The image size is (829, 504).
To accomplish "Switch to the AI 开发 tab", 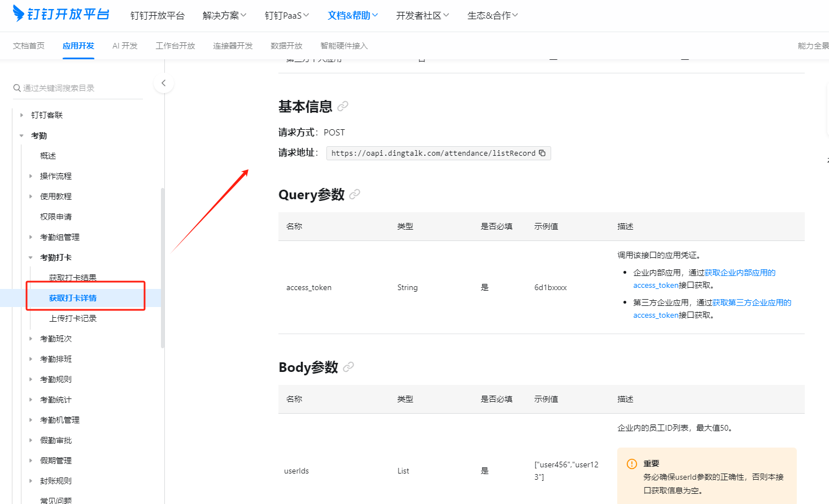I will coord(125,46).
